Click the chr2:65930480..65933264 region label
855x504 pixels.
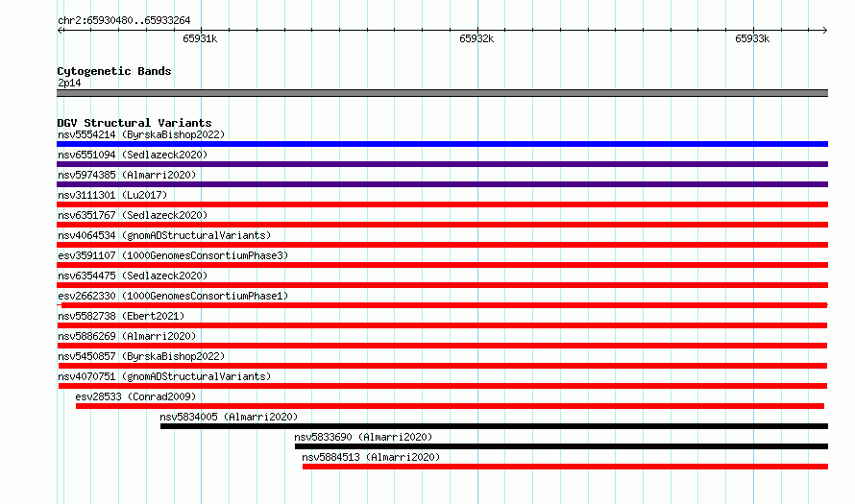[124, 21]
